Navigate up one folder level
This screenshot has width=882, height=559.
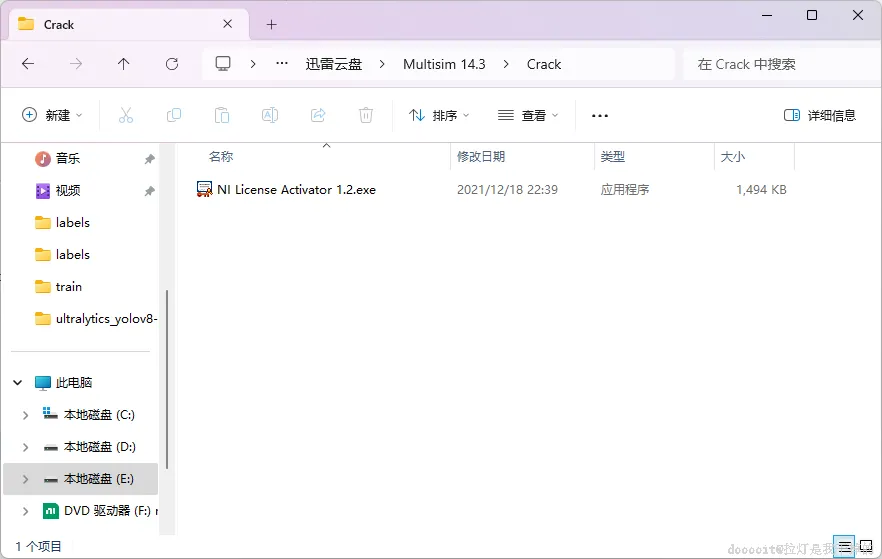pyautogui.click(x=124, y=64)
